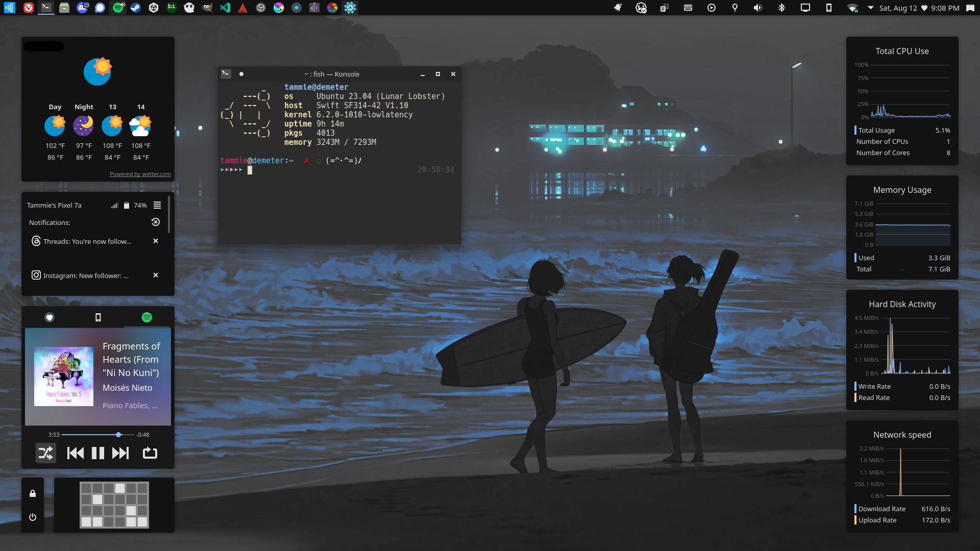Launch Steam from the top panel
The height and width of the screenshot is (551, 980).
coord(136,8)
